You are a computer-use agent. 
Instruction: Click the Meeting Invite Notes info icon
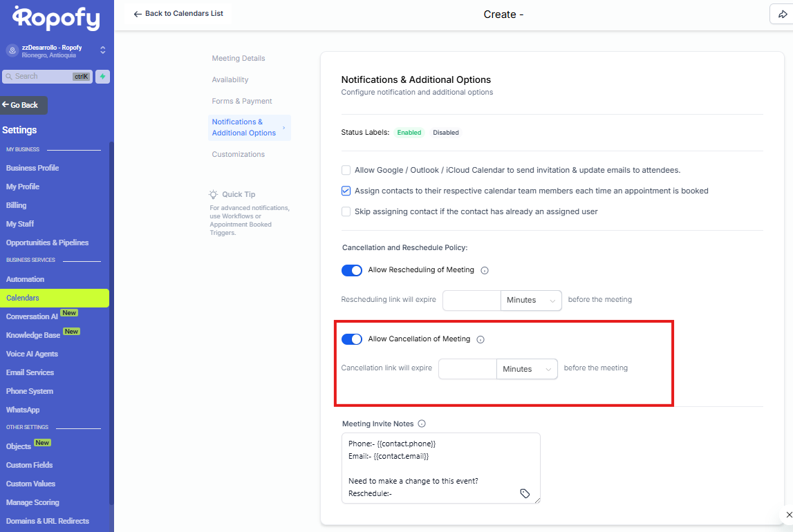[x=422, y=424]
